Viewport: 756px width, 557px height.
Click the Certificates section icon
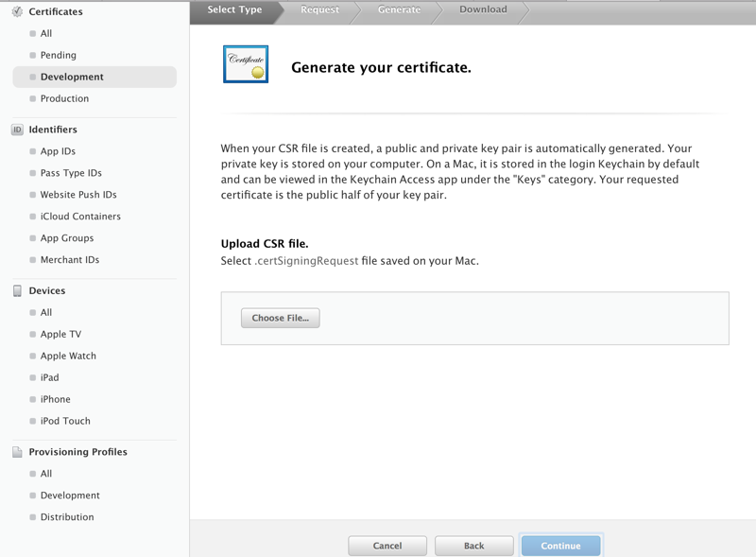coord(17,11)
